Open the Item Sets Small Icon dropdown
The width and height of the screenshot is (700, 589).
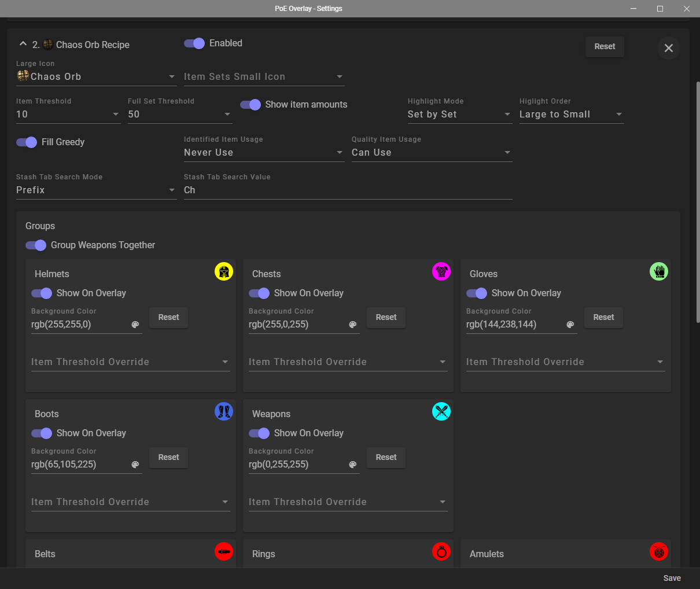click(x=264, y=76)
